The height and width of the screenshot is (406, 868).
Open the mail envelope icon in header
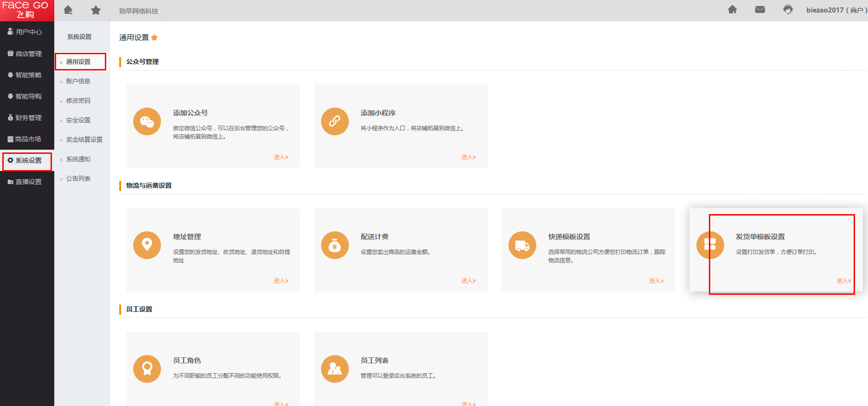tap(760, 10)
